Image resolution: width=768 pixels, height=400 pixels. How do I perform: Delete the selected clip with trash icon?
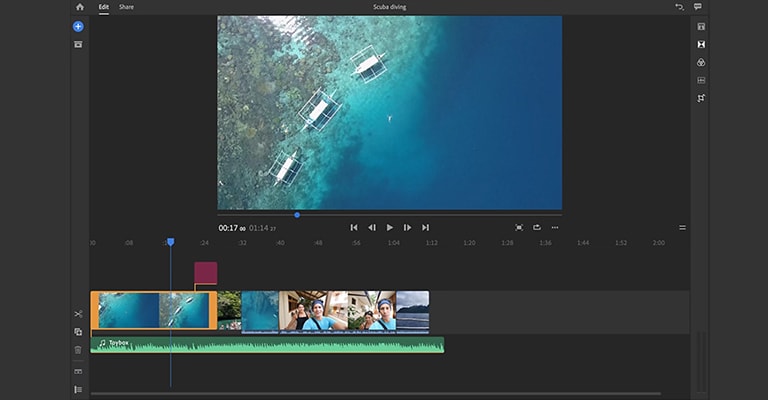click(78, 350)
